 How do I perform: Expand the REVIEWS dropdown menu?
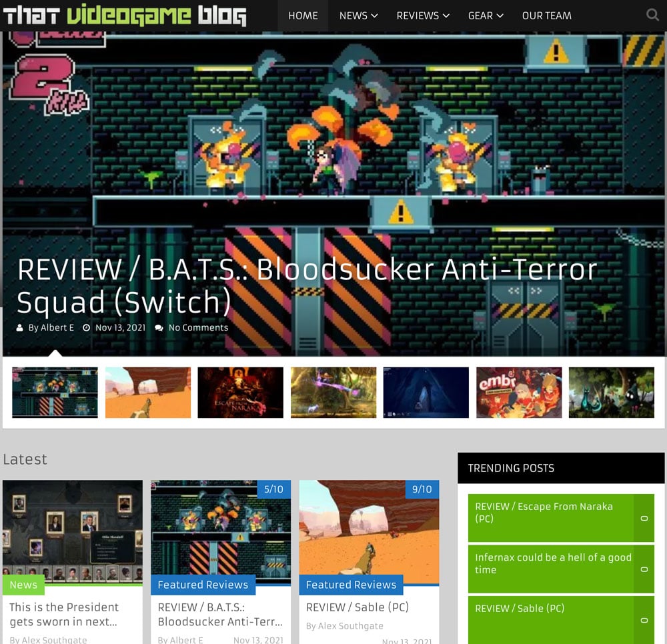click(423, 16)
